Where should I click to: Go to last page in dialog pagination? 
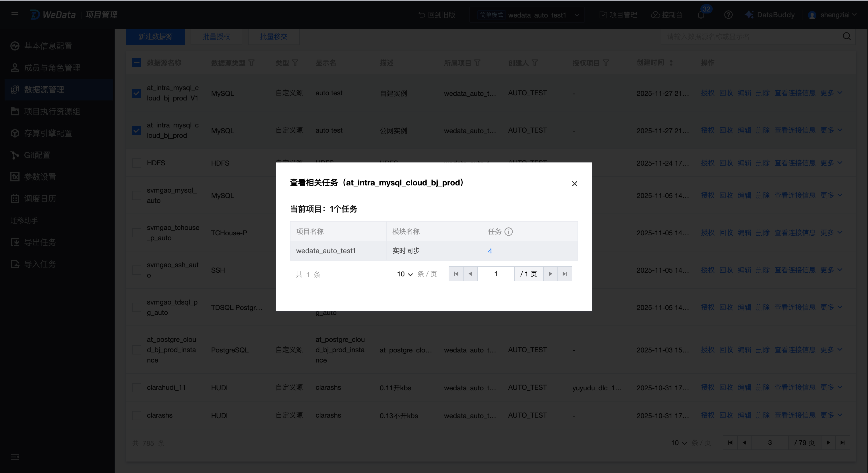coord(565,274)
